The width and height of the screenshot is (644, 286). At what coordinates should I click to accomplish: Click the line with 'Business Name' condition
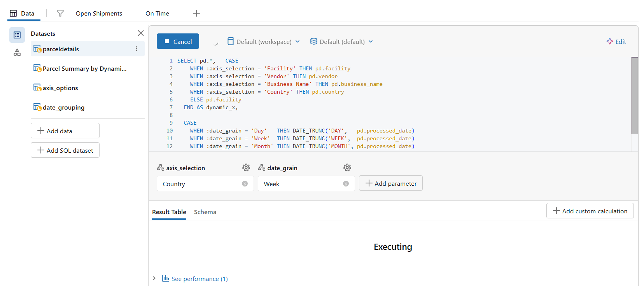[x=286, y=84]
